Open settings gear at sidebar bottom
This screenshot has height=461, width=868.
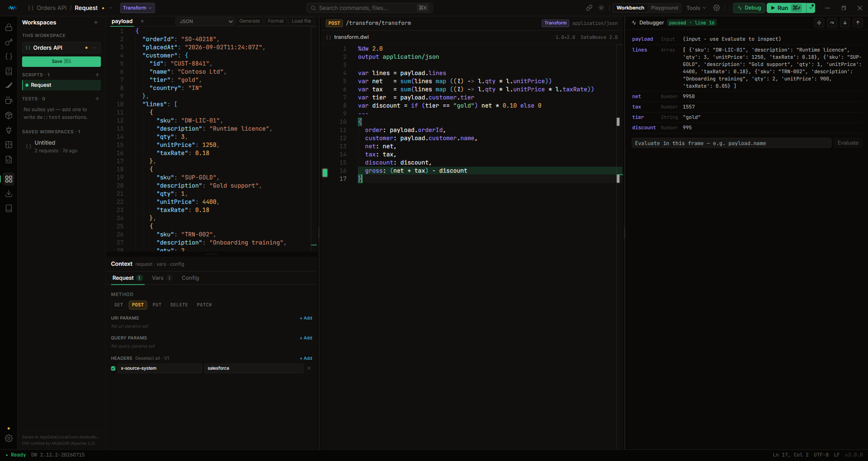point(9,438)
